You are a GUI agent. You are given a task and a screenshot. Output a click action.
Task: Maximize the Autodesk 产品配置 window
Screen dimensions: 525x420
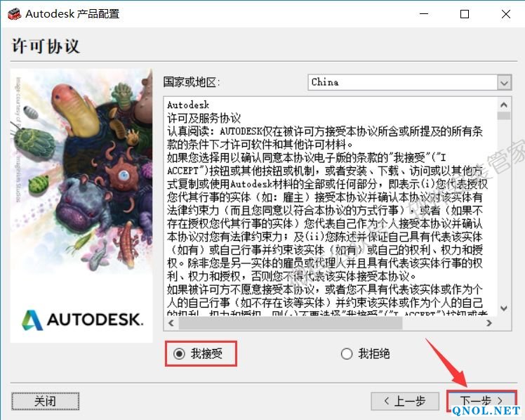click(x=465, y=14)
